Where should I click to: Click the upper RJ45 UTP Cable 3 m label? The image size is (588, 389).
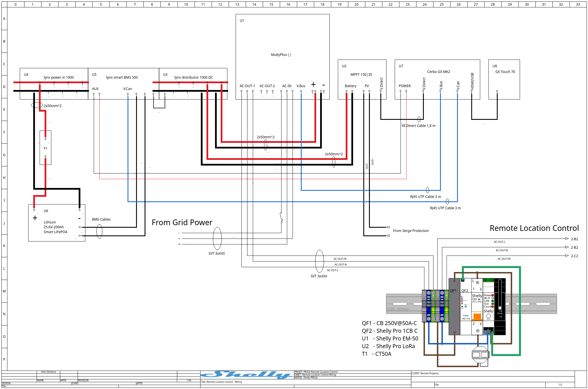tap(426, 197)
